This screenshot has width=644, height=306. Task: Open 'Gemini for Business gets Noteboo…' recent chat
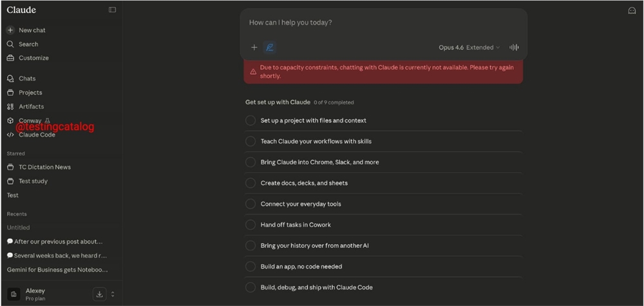pos(57,270)
